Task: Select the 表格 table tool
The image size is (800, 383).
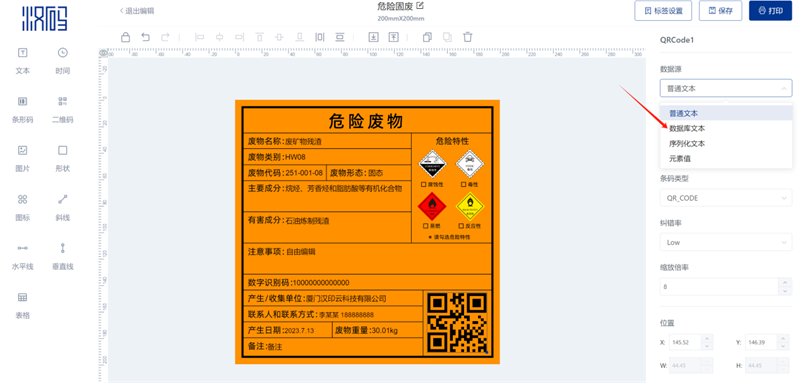Action: pos(22,305)
